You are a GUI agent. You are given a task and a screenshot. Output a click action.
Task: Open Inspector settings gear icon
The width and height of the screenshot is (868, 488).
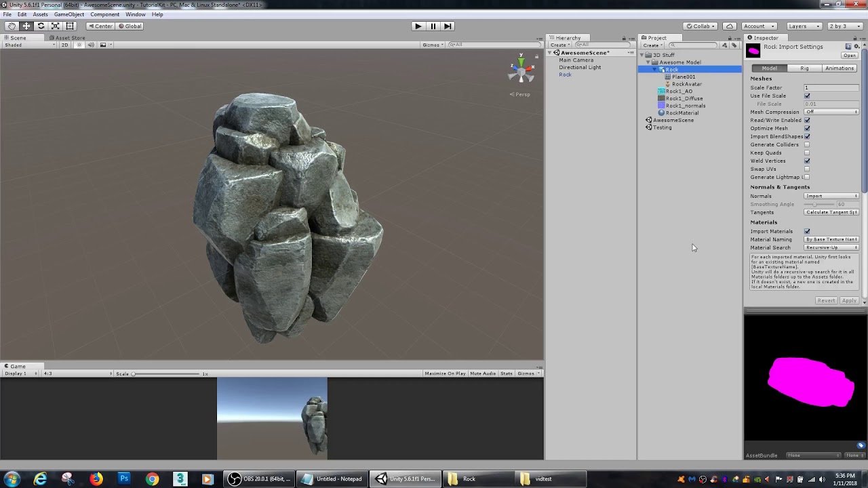point(856,47)
